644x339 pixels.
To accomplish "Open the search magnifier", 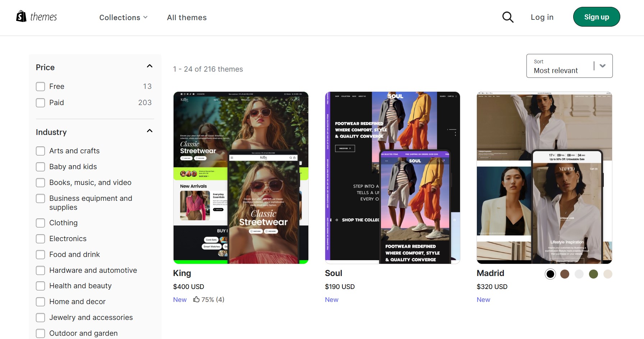I will tap(508, 17).
